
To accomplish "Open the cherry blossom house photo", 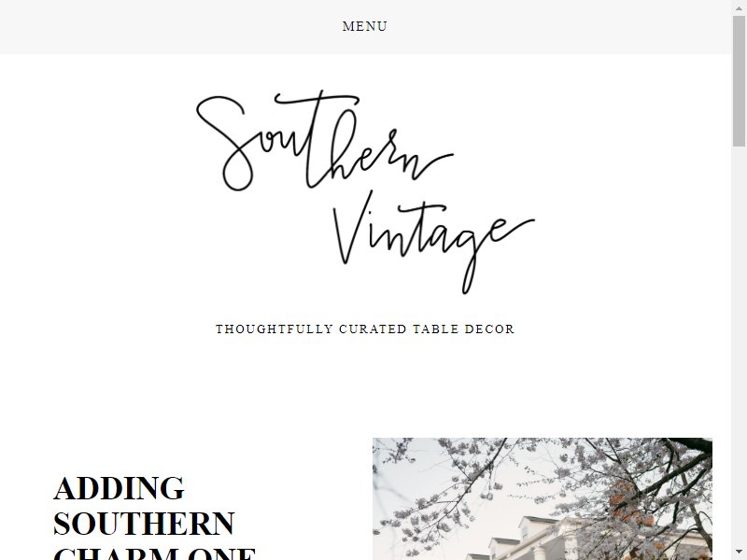I will point(543,498).
